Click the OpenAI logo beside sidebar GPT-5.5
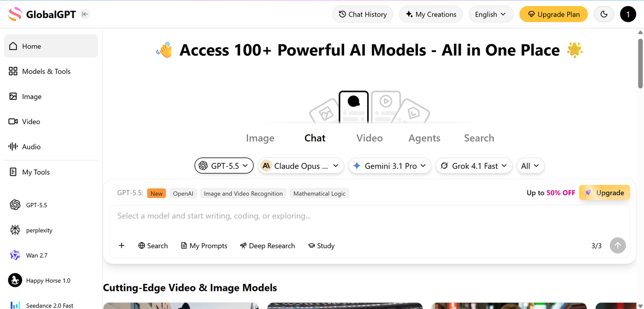 point(15,205)
